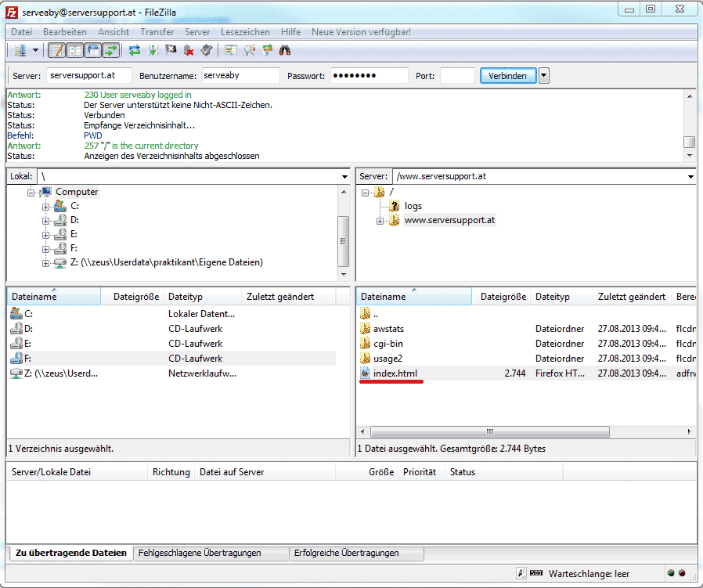Open the directory listing filters icon
This screenshot has height=588, width=703.
[230, 51]
